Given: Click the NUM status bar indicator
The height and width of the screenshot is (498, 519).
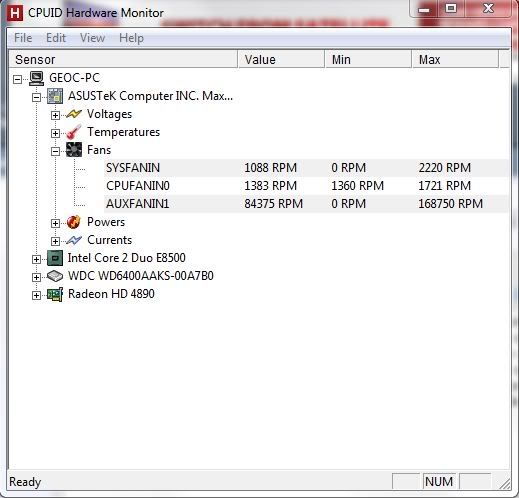Looking at the screenshot, I should (439, 482).
